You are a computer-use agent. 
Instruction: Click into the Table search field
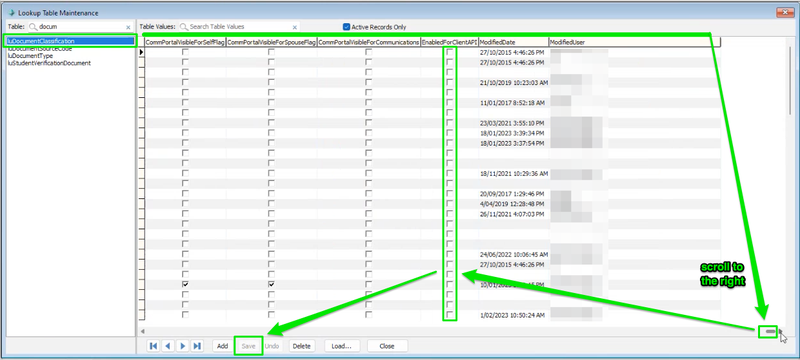pos(81,27)
